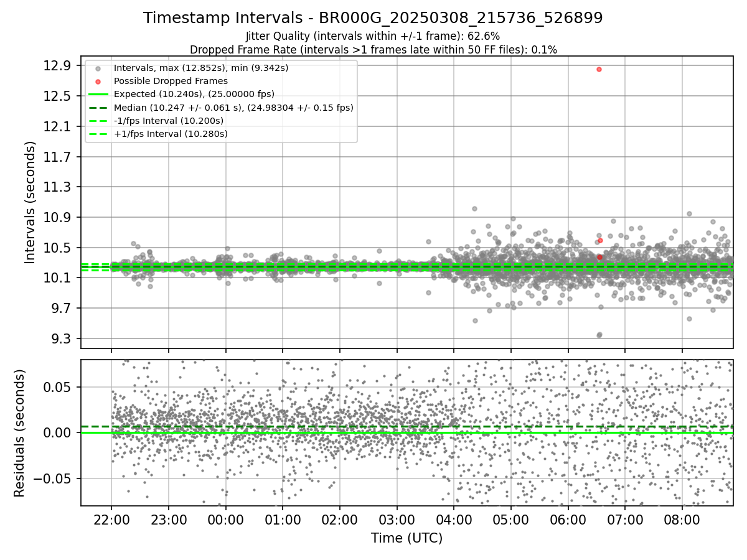Click the dark green dashed sample beside 'Median'

[97, 108]
